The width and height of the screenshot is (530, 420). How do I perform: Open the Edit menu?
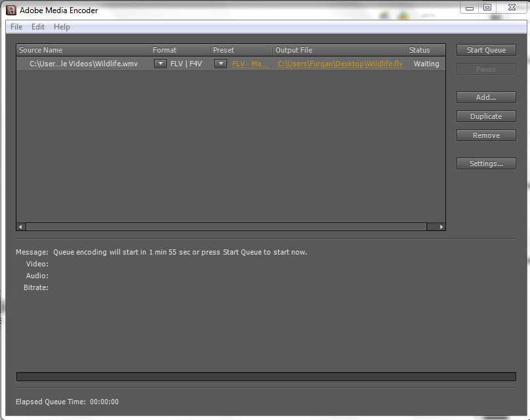coord(38,27)
